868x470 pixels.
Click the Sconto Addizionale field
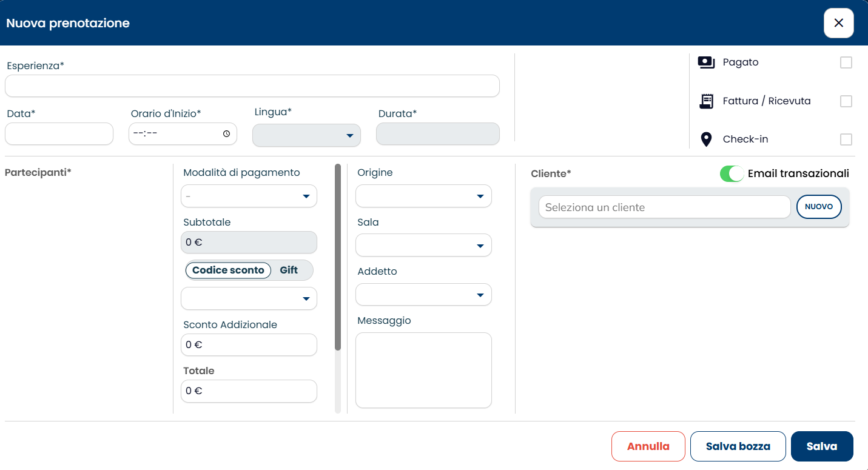(x=249, y=344)
